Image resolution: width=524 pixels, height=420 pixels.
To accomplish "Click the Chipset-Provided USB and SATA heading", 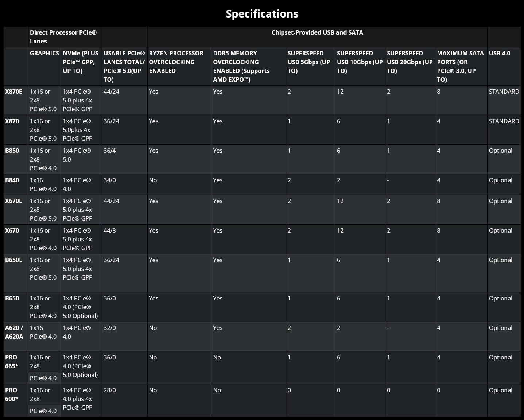I will coord(317,32).
